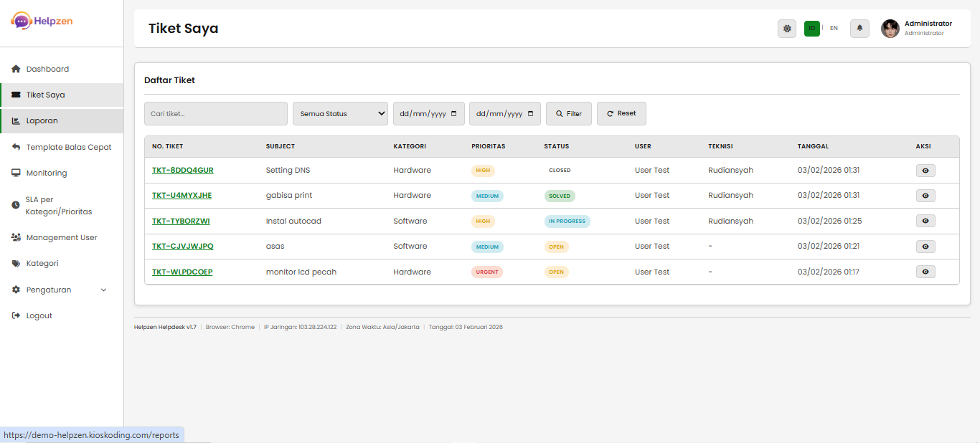The width and height of the screenshot is (980, 443).
Task: Click the Logout icon
Action: [16, 315]
